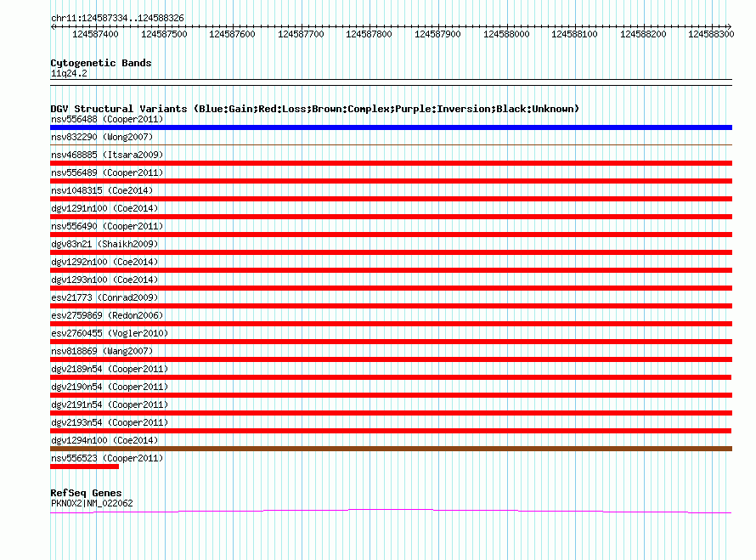Click the brown complex bar of dgv1294n100

(391, 449)
